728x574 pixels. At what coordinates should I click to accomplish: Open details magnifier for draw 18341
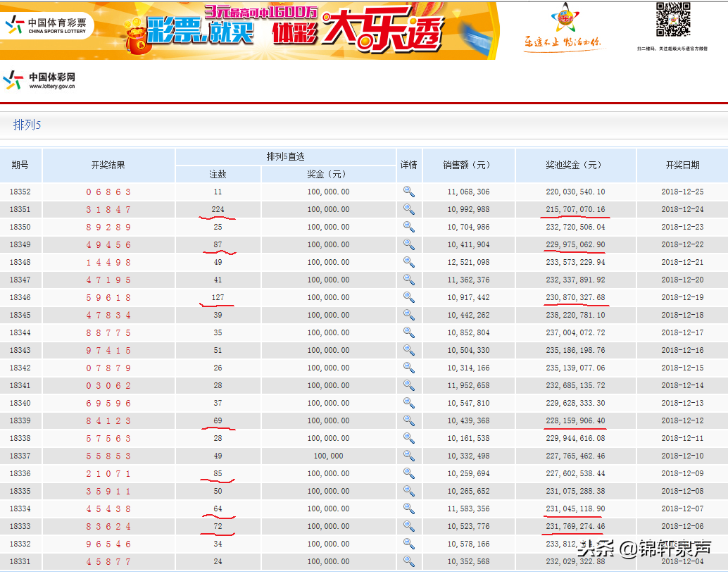click(x=408, y=385)
